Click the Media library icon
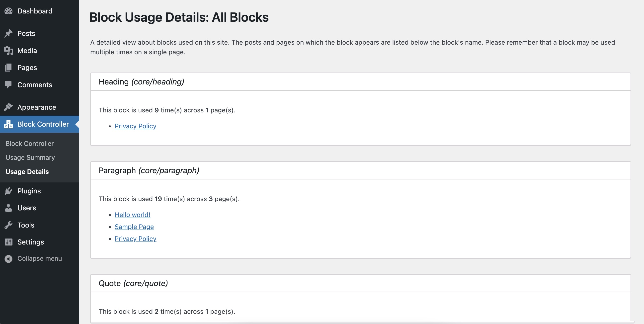The height and width of the screenshot is (324, 644). pyautogui.click(x=8, y=51)
